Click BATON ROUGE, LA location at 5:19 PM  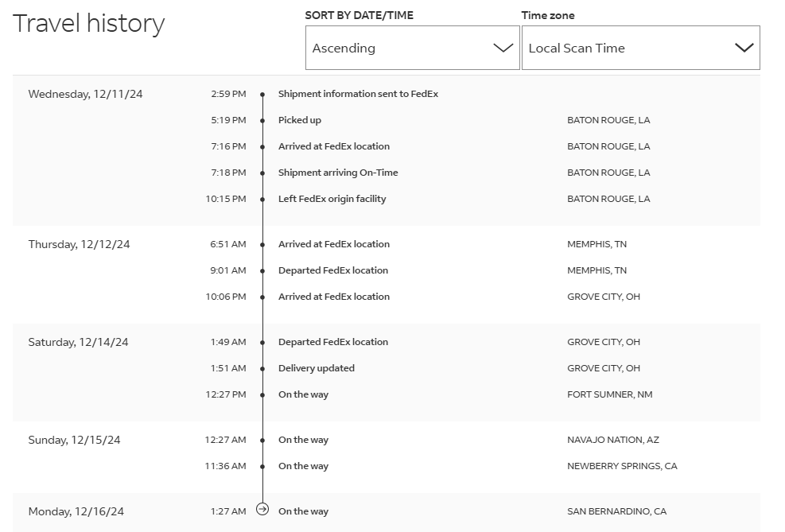click(x=608, y=120)
